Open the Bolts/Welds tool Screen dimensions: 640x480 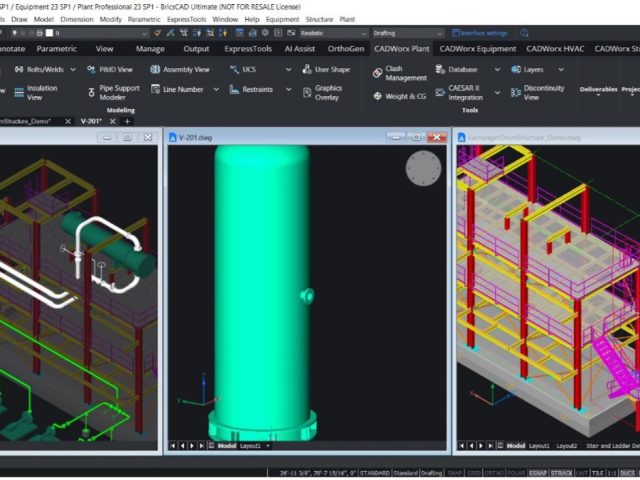pos(39,69)
